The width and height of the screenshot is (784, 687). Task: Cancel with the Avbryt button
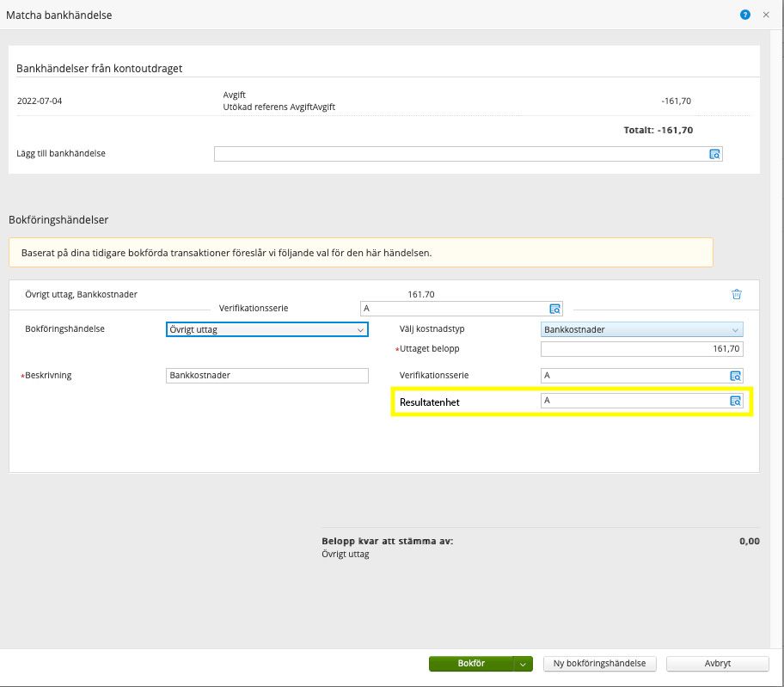click(717, 664)
